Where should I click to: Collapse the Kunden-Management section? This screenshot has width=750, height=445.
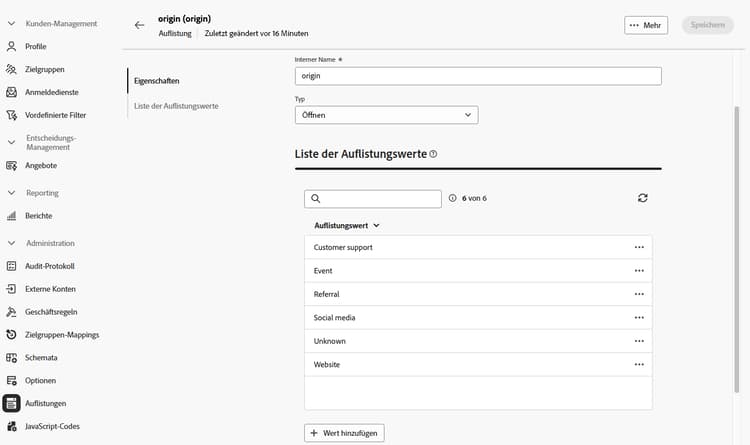[x=11, y=23]
